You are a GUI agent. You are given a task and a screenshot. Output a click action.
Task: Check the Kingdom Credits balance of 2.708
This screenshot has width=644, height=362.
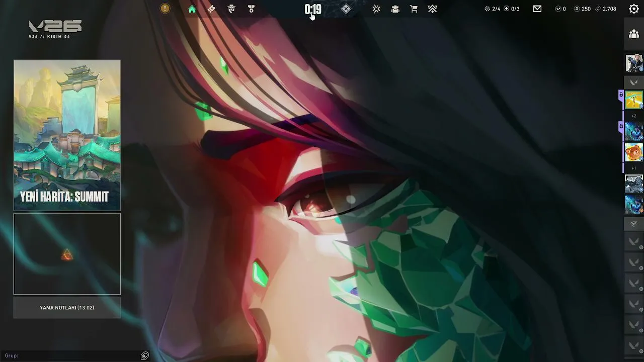(x=606, y=9)
